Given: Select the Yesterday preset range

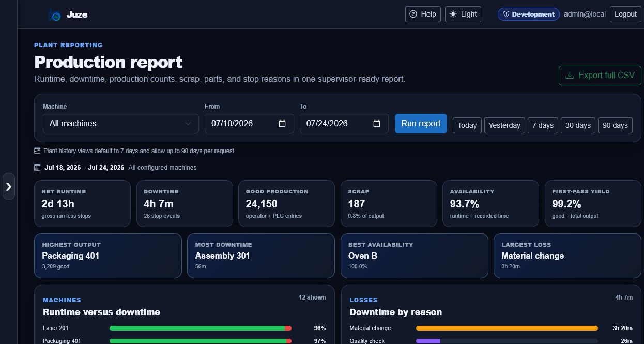Looking at the screenshot, I should click(x=504, y=125).
